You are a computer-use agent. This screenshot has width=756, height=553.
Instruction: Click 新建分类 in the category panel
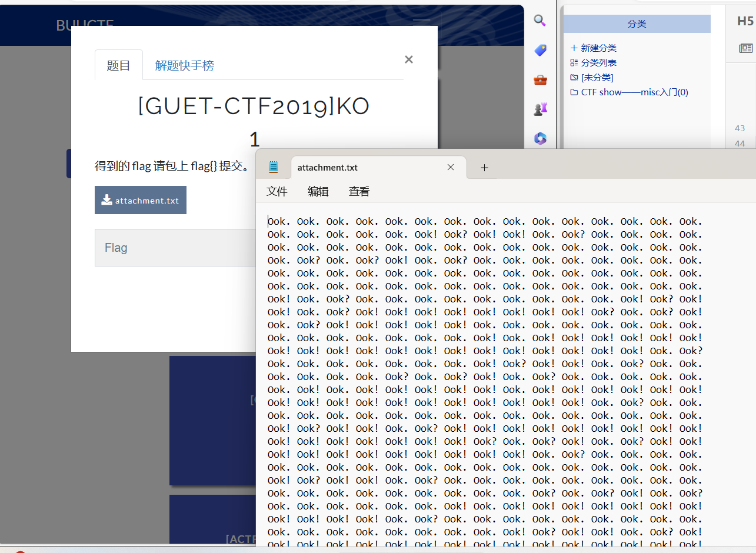tap(598, 48)
